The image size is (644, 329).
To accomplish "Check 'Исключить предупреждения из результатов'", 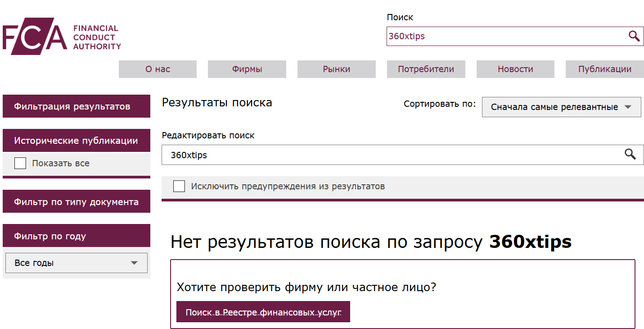I will (x=179, y=186).
